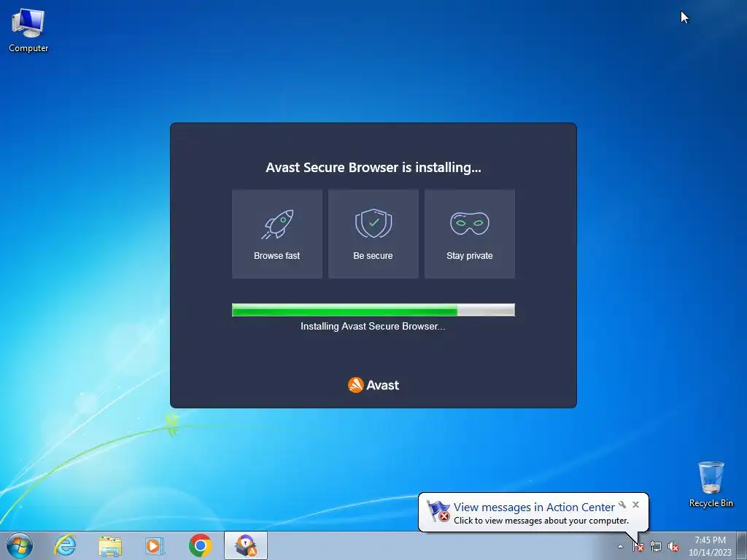Launch Internet Explorer from the taskbar
Image resolution: width=747 pixels, height=560 pixels.
tap(65, 545)
